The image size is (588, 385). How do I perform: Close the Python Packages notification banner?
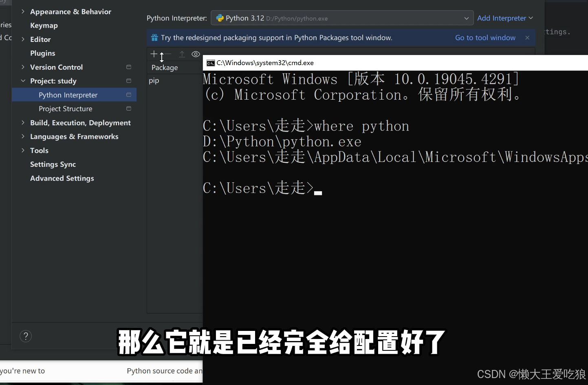(527, 37)
